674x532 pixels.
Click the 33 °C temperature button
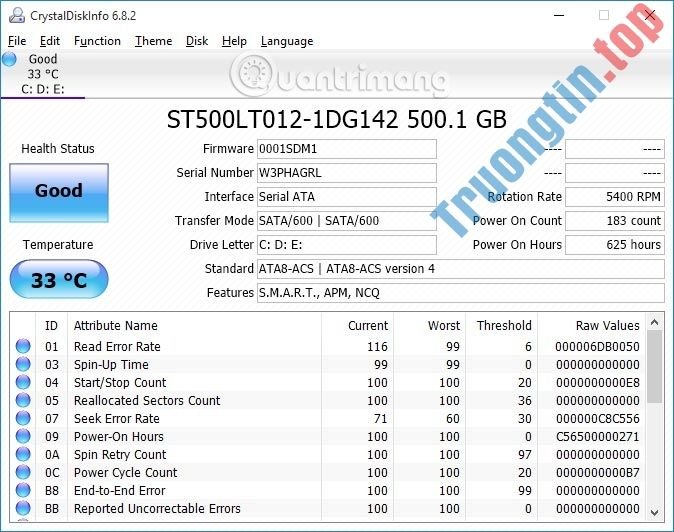coord(59,280)
